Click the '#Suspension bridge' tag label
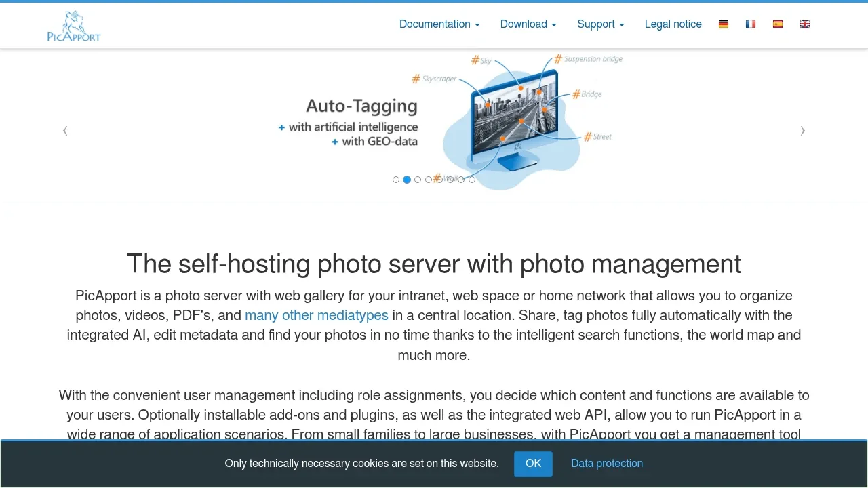868x488 pixels. pos(589,59)
